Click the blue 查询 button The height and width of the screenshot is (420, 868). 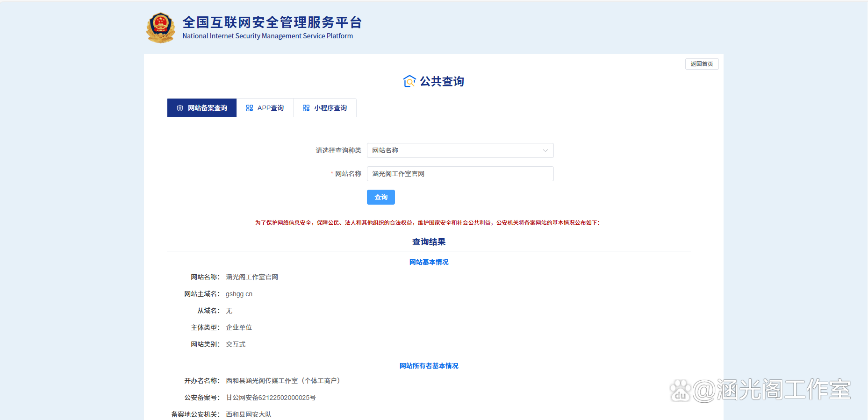click(x=381, y=197)
